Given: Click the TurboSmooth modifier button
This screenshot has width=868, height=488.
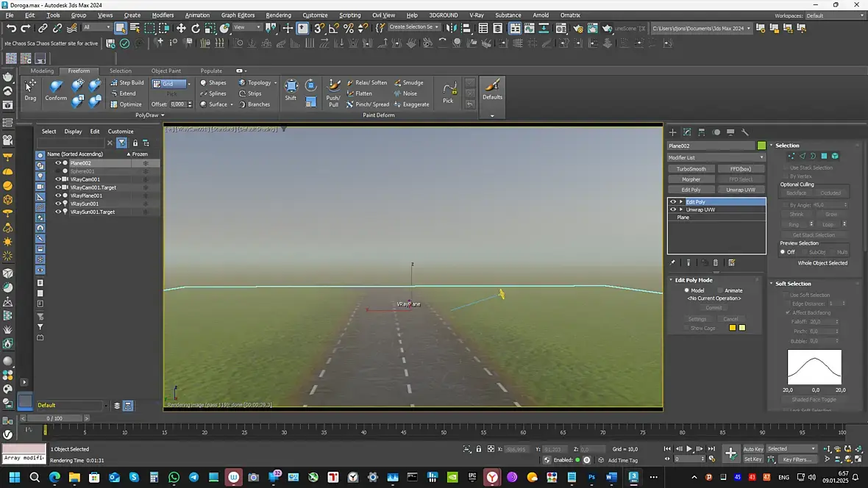Looking at the screenshot, I should (691, 169).
